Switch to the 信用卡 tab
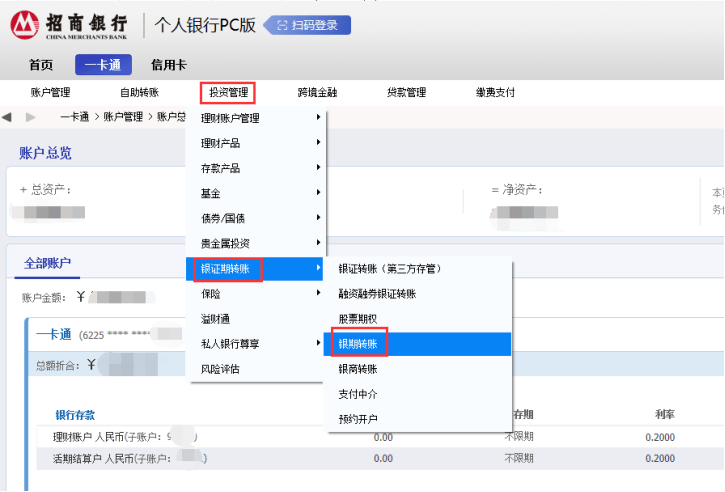725x492 pixels. click(169, 65)
